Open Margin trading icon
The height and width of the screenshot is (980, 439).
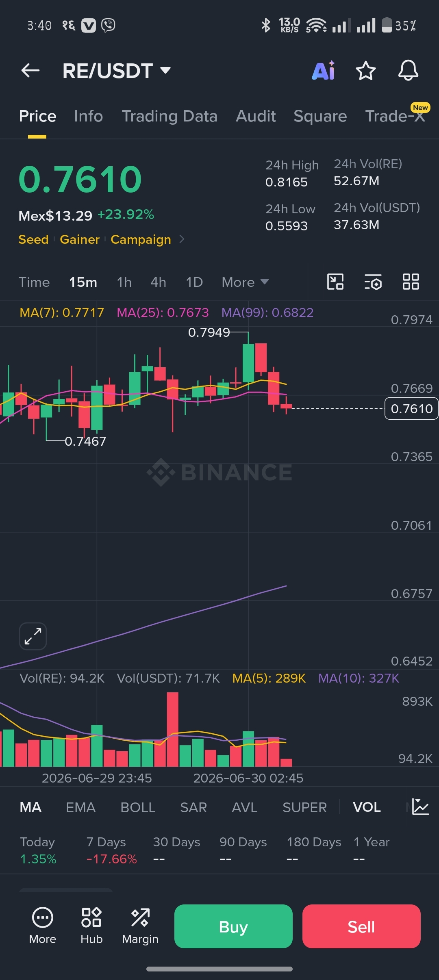click(140, 926)
